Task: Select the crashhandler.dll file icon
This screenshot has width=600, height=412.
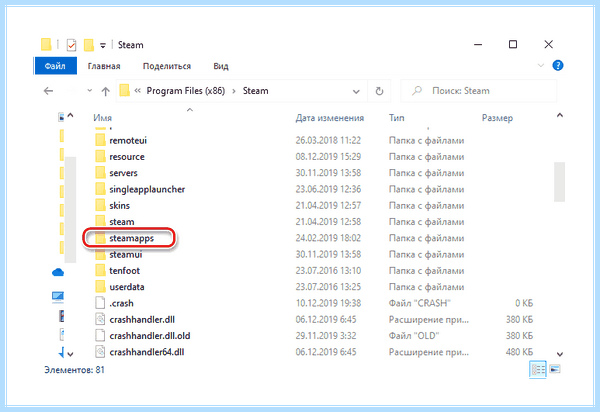Action: pos(100,319)
